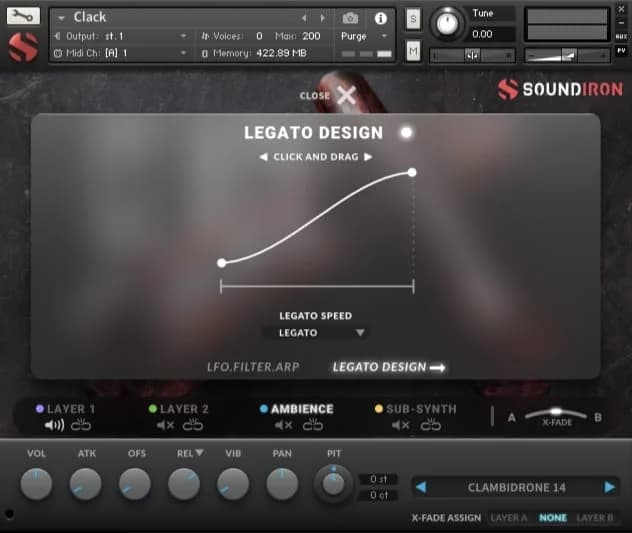This screenshot has width=632, height=533.
Task: Close the Legato Design panel with X
Action: coord(346,95)
